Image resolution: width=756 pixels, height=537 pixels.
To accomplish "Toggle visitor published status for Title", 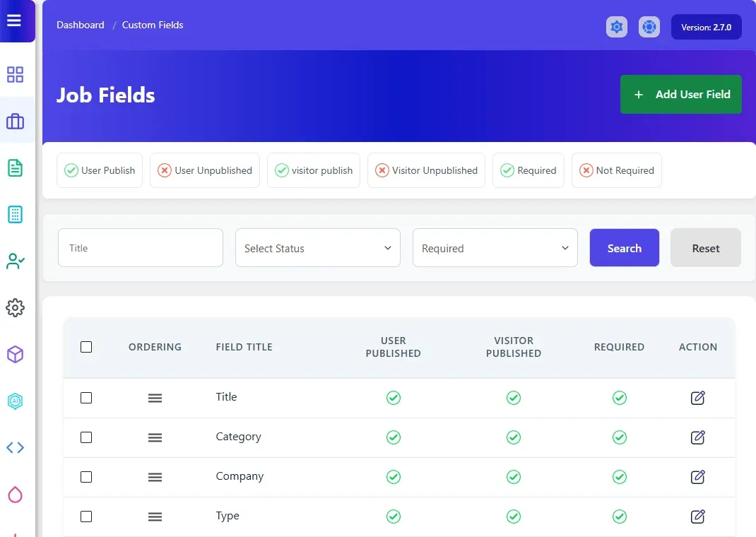I will tap(514, 398).
